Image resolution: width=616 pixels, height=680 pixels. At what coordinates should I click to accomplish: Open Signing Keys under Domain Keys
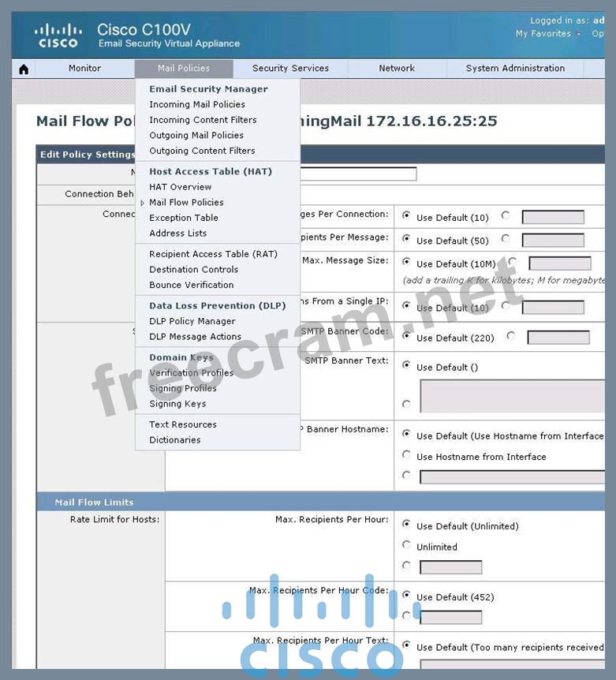(x=177, y=404)
